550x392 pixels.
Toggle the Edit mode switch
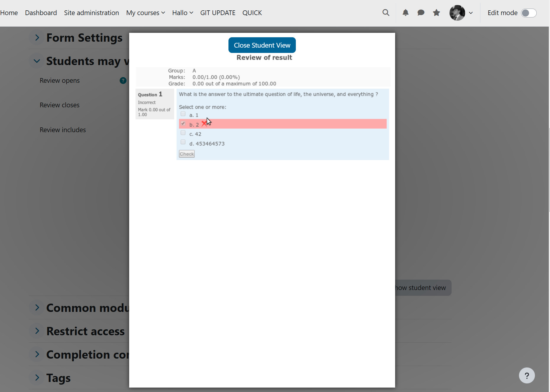tap(529, 13)
